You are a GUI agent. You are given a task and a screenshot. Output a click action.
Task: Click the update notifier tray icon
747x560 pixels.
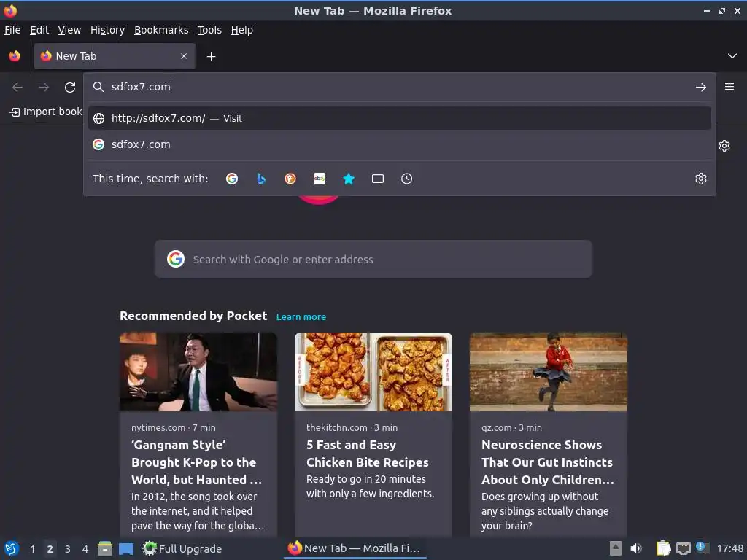703,547
